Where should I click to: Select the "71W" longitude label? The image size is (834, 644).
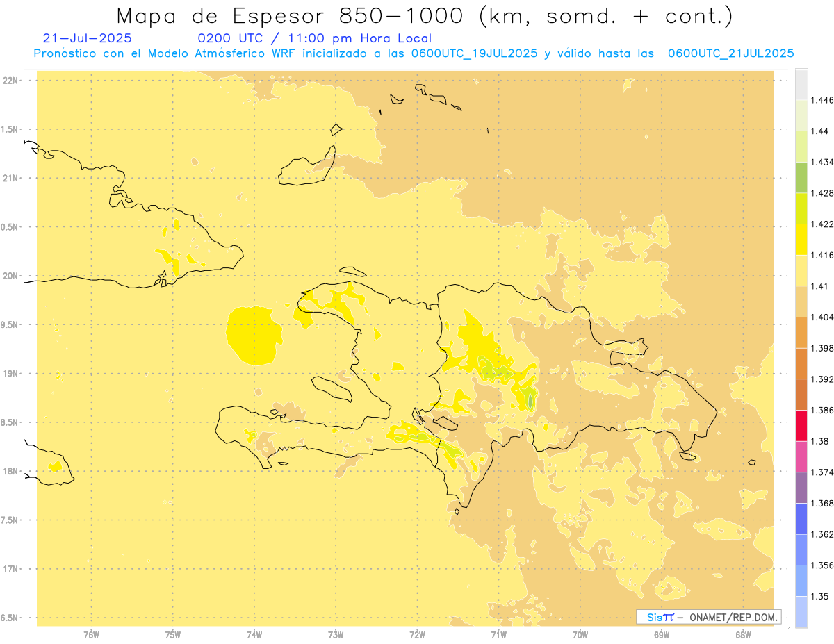(498, 635)
